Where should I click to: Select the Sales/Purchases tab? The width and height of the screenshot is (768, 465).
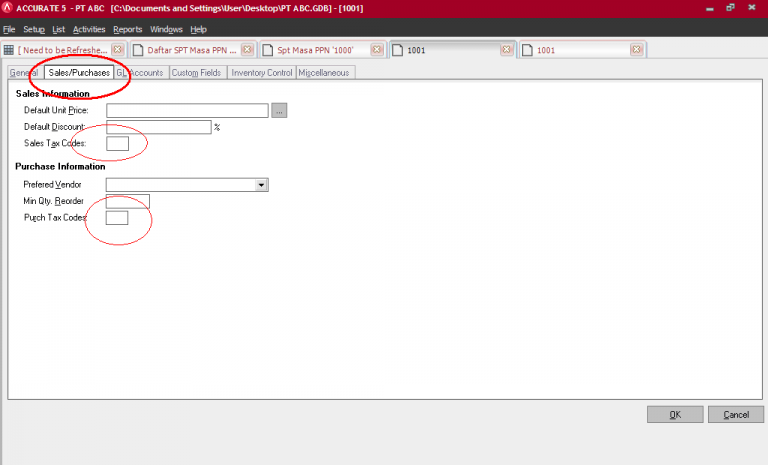(79, 73)
